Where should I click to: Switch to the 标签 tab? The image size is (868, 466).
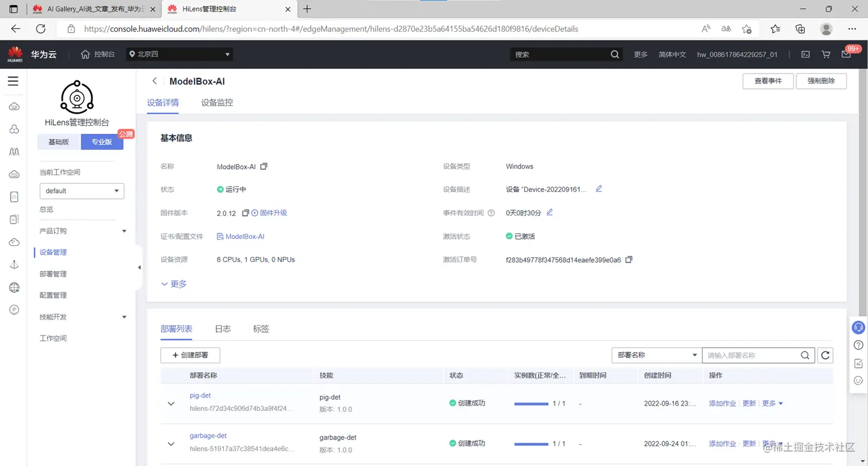pyautogui.click(x=261, y=329)
